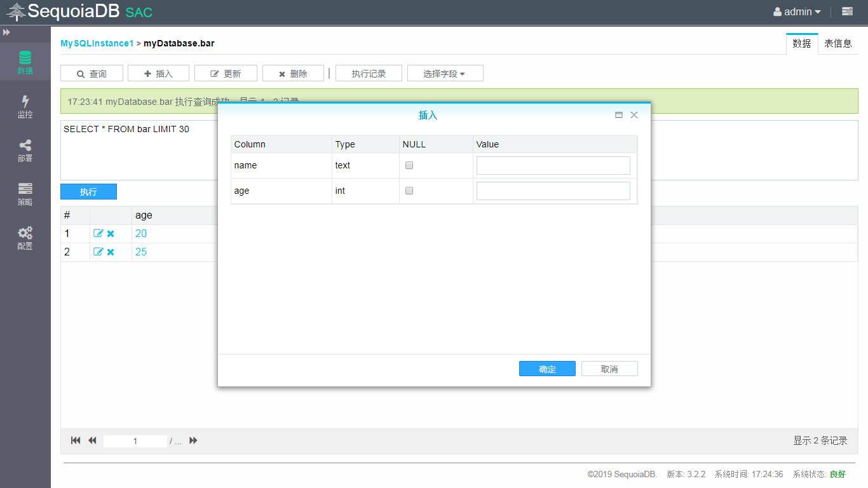
Task: Check the NULL box for age column
Action: pos(409,191)
